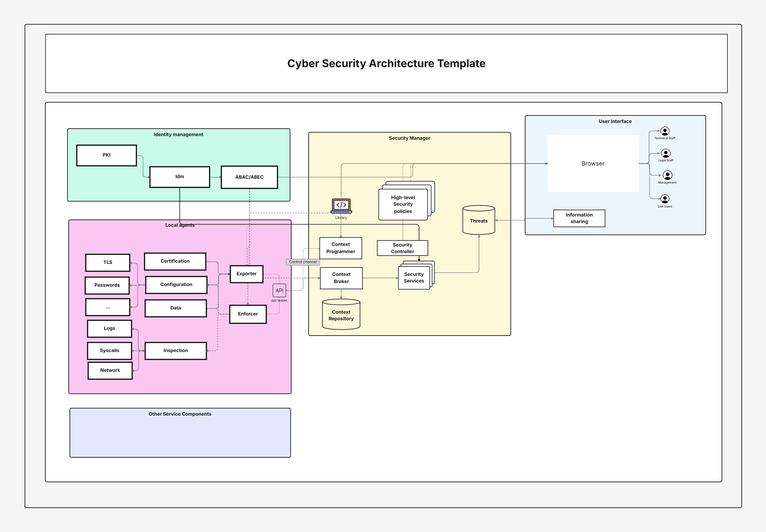The height and width of the screenshot is (532, 766).
Task: Click the Control channel label
Action: tap(303, 262)
